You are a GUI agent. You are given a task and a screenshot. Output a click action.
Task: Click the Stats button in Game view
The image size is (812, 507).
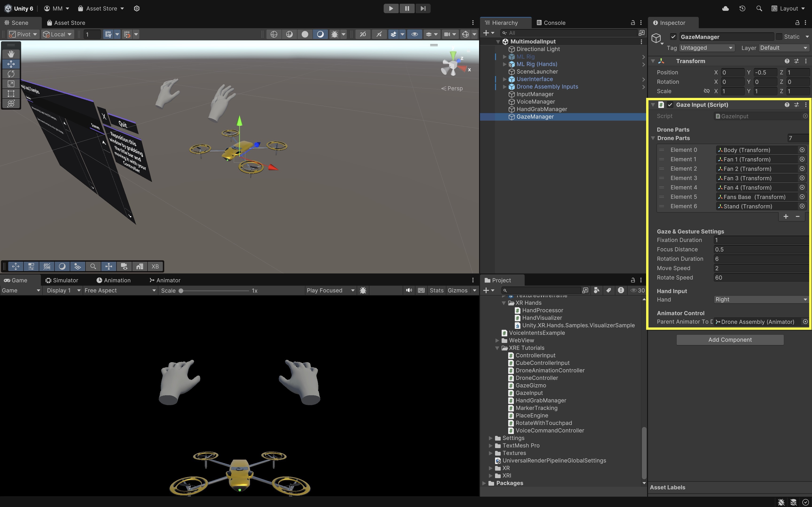[x=436, y=290]
